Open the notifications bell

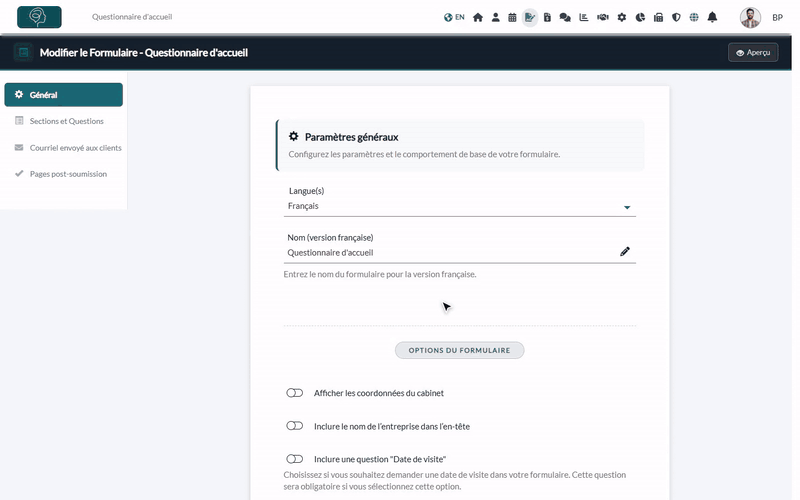tap(712, 17)
